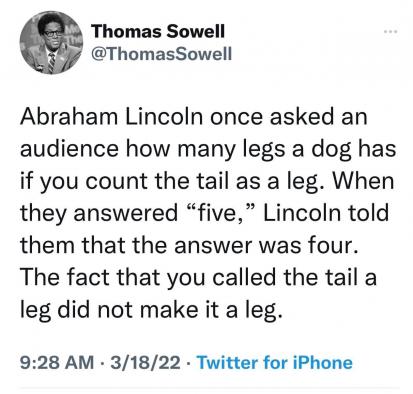413x394 pixels.
Task: Click the 9:28 AM timestamp
Action: (57, 362)
